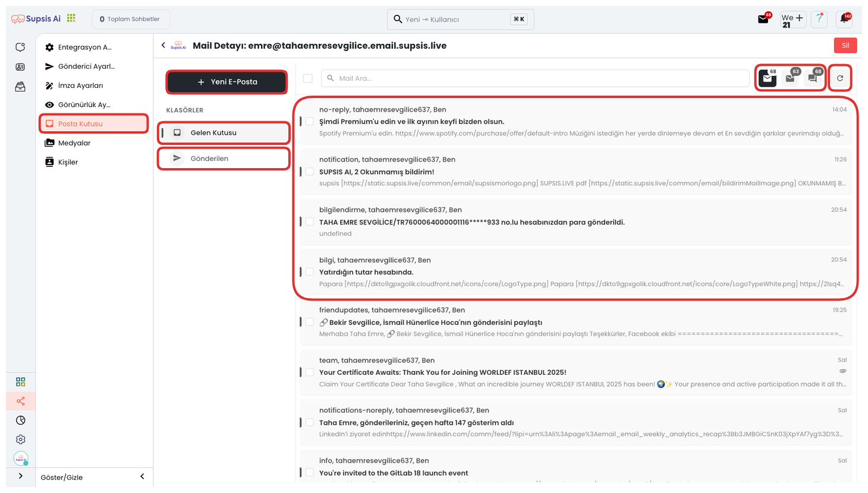Click the Gönderilen paper plane icon
This screenshot has height=493, width=868.
(x=177, y=158)
